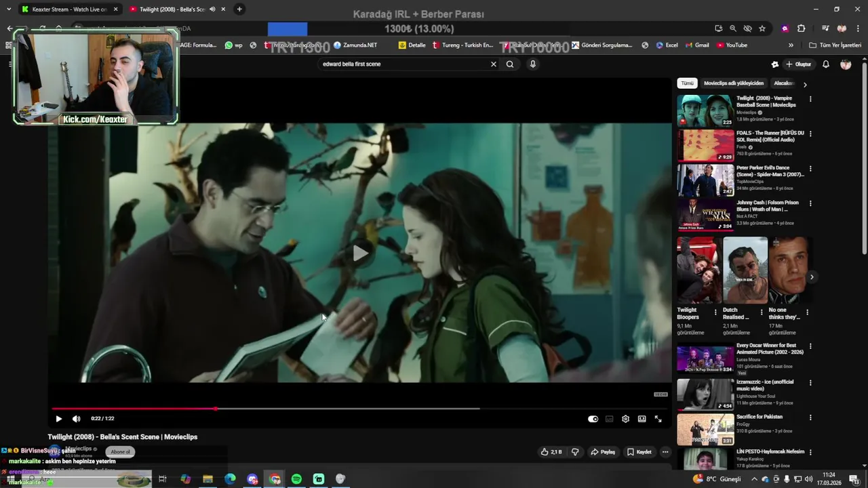868x488 pixels.
Task: Enable subtitles in the video player
Action: tap(610, 419)
